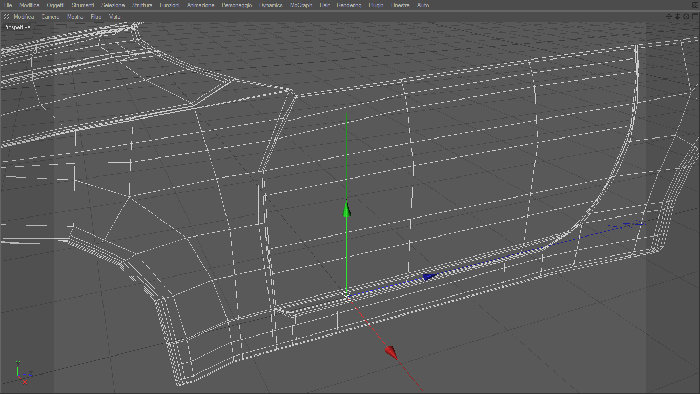Click the axis gizmo origin point
Screen dimensions: 700x394
click(x=347, y=296)
